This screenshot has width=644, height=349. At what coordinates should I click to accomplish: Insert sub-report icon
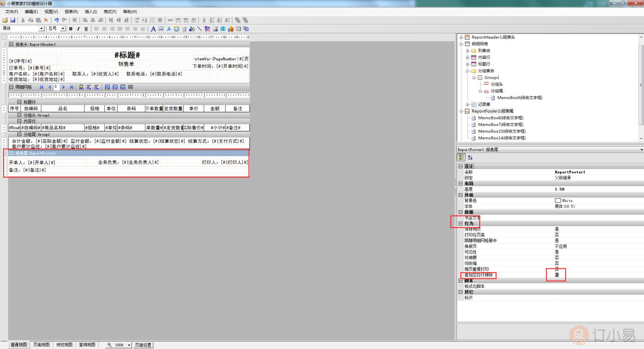click(x=246, y=29)
